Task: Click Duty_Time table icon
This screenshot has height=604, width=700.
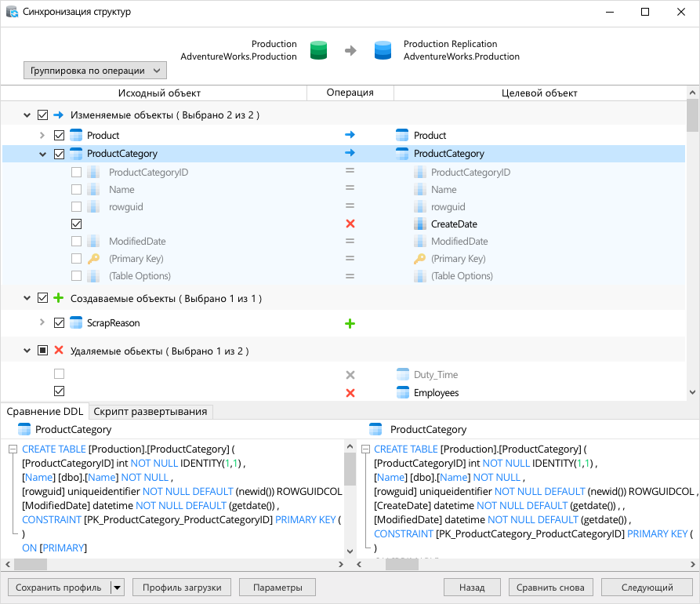Action: click(x=403, y=374)
